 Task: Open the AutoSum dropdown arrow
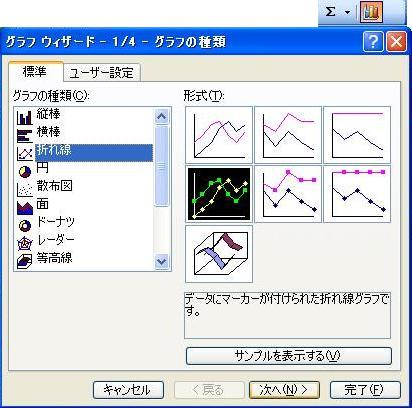pos(347,13)
